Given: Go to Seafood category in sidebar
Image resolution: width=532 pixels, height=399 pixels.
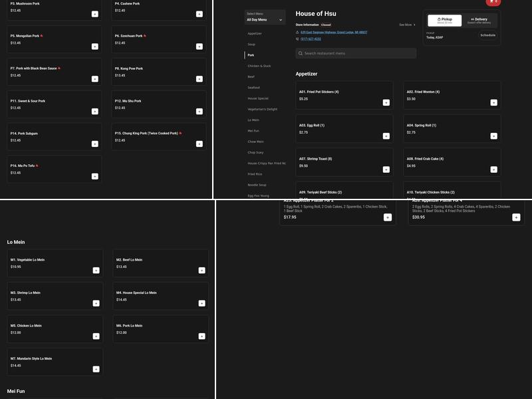Looking at the screenshot, I should click(x=254, y=88).
